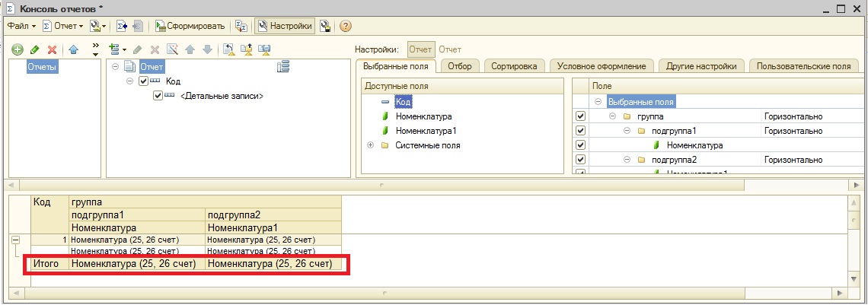Select Номенклатура1 in available fields
Viewport: 868px width, 305px height.
(x=419, y=131)
